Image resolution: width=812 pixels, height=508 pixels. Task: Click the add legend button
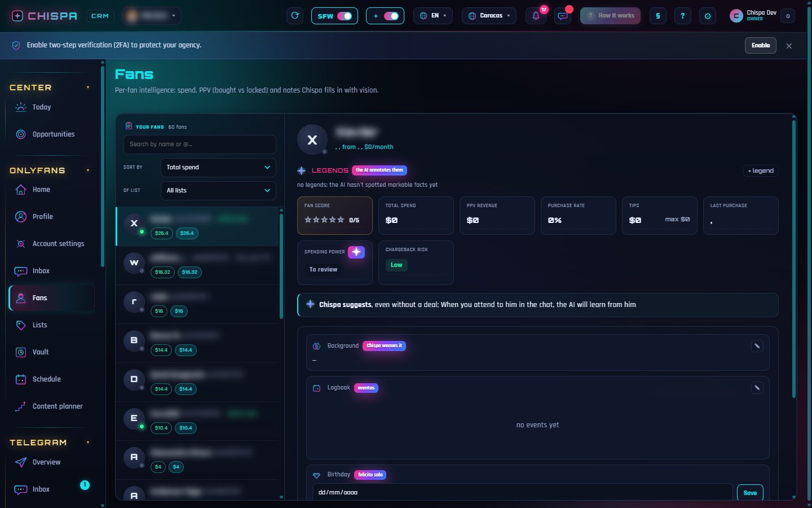point(761,171)
